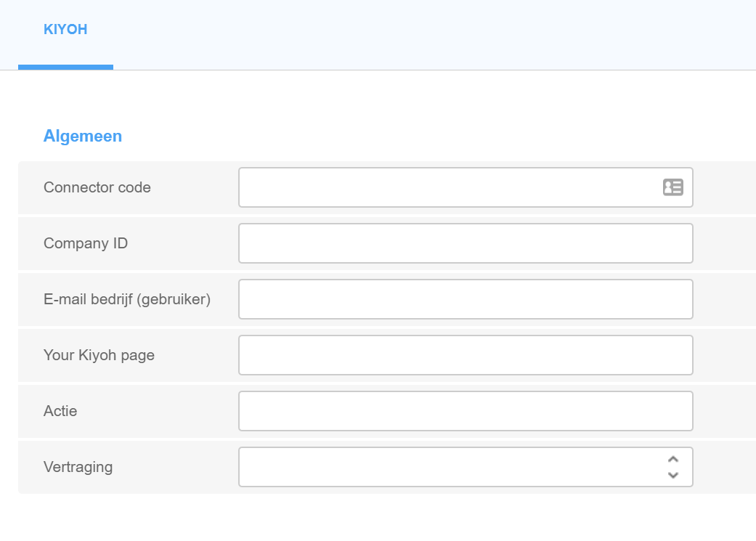The image size is (756, 541).
Task: Decrease Vertraging with the down arrow
Action: click(x=672, y=475)
